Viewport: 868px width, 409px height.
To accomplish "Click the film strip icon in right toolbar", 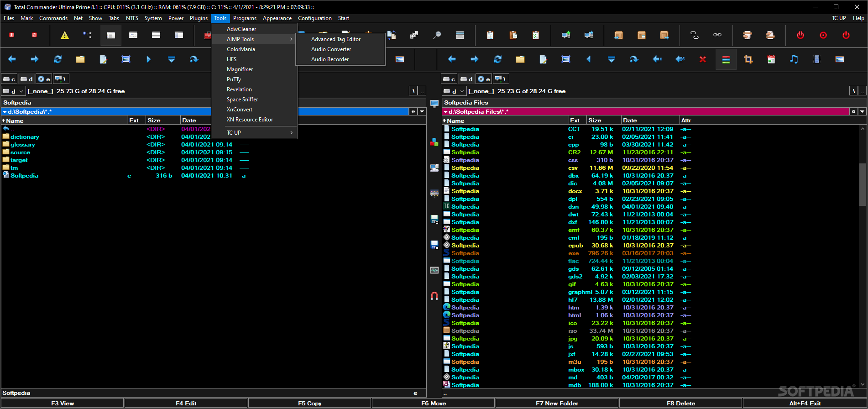I will point(817,59).
